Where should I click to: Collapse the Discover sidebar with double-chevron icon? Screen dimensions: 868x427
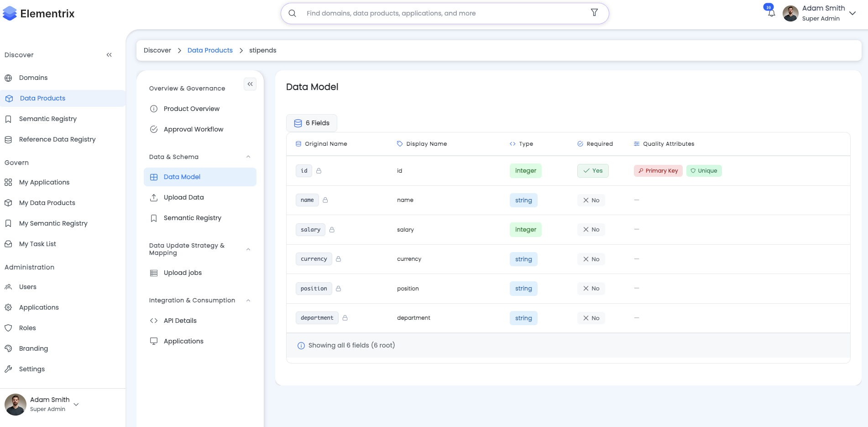coord(109,55)
